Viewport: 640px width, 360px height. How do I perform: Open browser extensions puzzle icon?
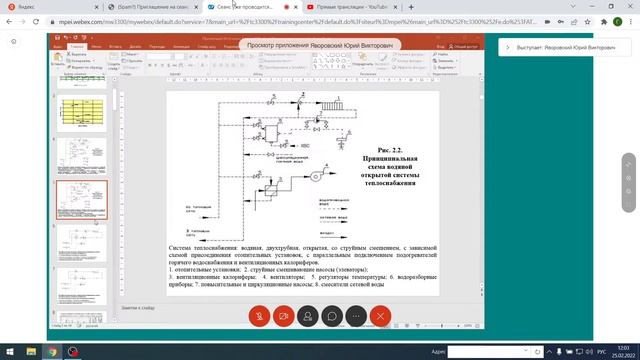(604, 22)
